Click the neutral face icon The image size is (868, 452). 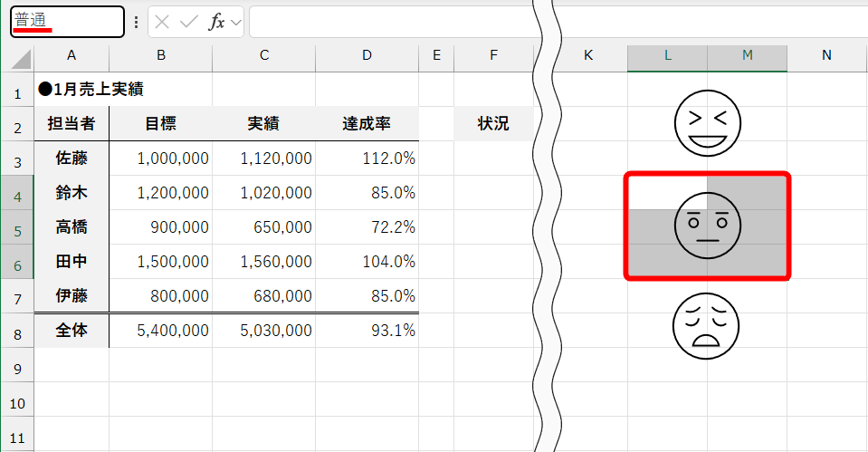pyautogui.click(x=708, y=226)
